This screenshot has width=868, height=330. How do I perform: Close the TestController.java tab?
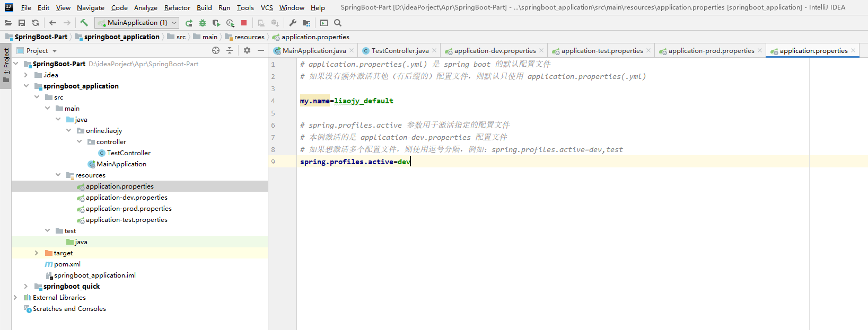point(434,50)
